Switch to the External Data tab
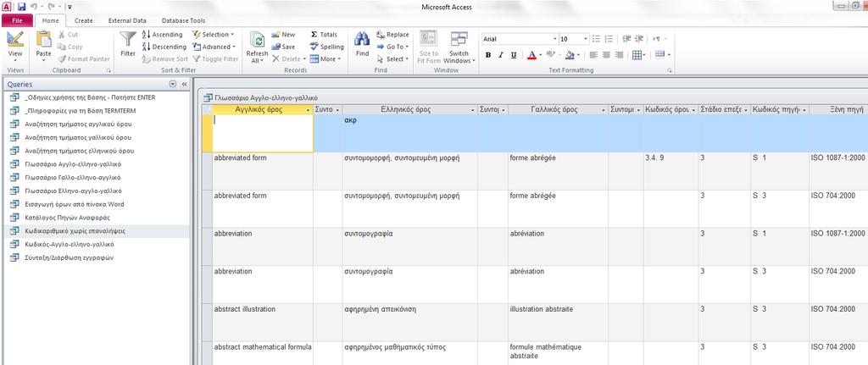Viewport: 868px width, 365px height. [x=127, y=20]
